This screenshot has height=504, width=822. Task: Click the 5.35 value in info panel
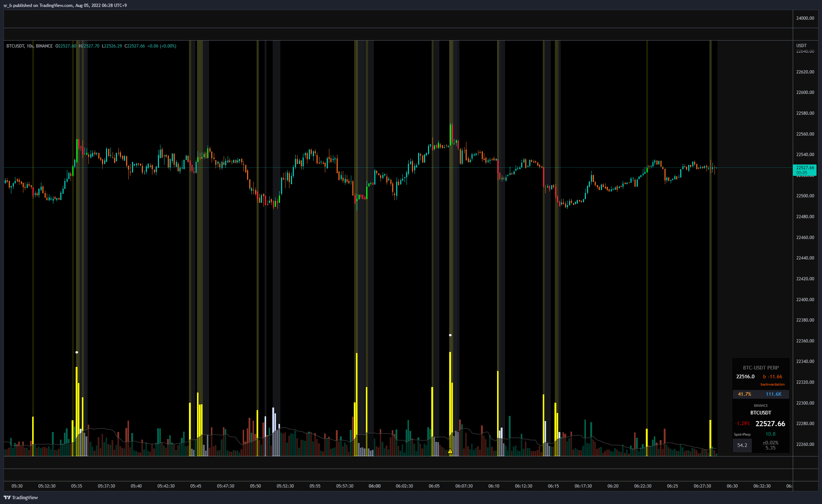pos(770,448)
